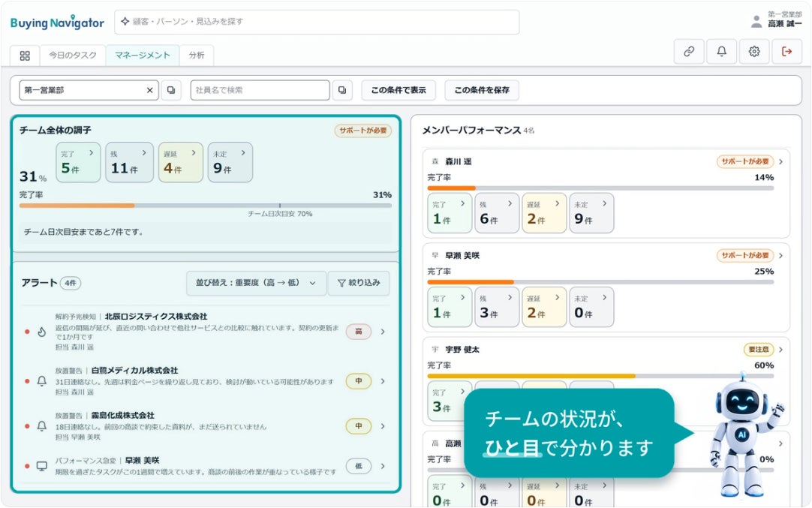Click この条件を保存 button
The width and height of the screenshot is (812, 508).
tap(482, 90)
